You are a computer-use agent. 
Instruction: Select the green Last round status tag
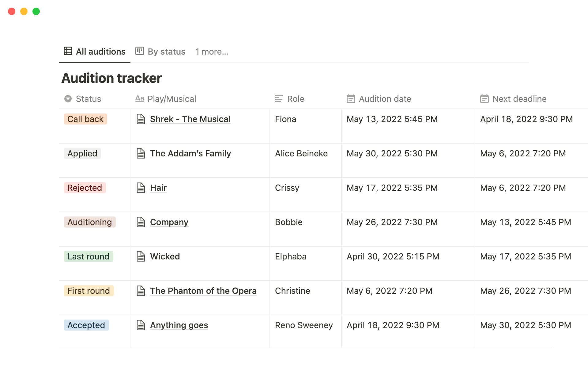[88, 256]
